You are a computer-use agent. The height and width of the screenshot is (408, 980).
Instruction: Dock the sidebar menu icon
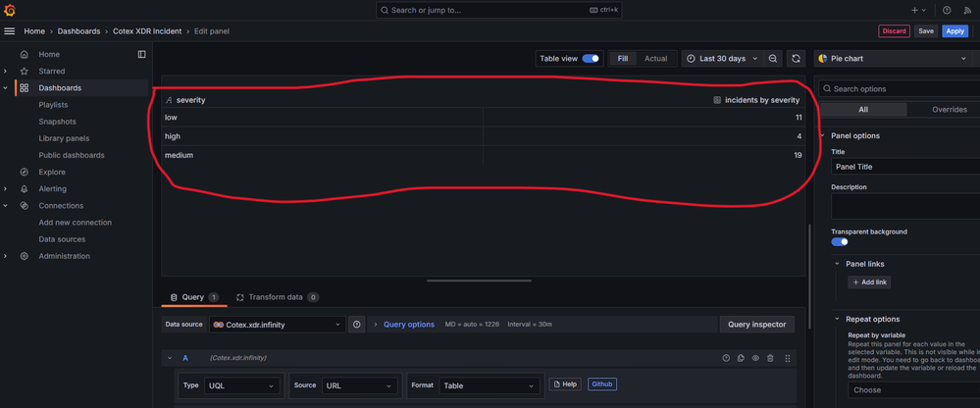coord(141,55)
